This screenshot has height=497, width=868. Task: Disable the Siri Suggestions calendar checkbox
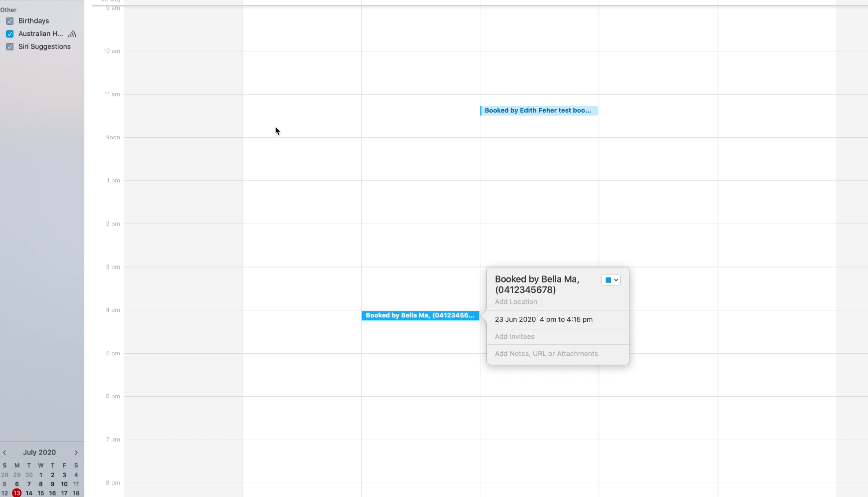pos(9,47)
